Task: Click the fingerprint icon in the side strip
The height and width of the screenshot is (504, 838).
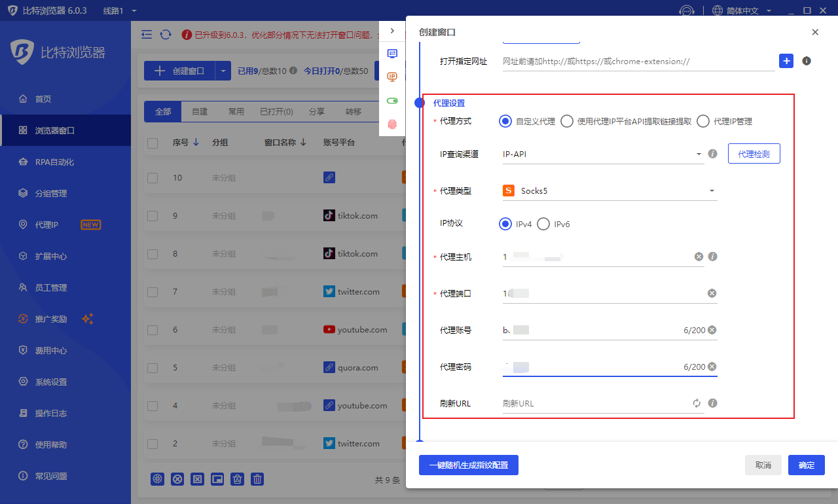Action: click(x=392, y=122)
